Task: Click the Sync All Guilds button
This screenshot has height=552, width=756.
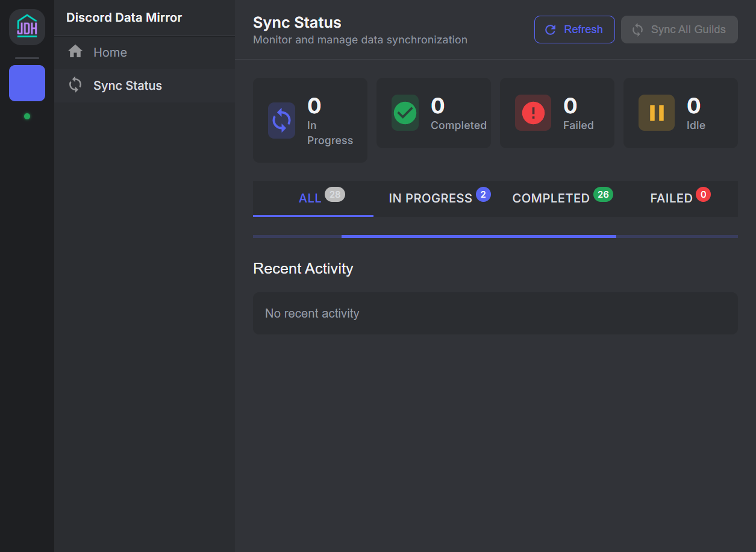Action: tap(679, 29)
